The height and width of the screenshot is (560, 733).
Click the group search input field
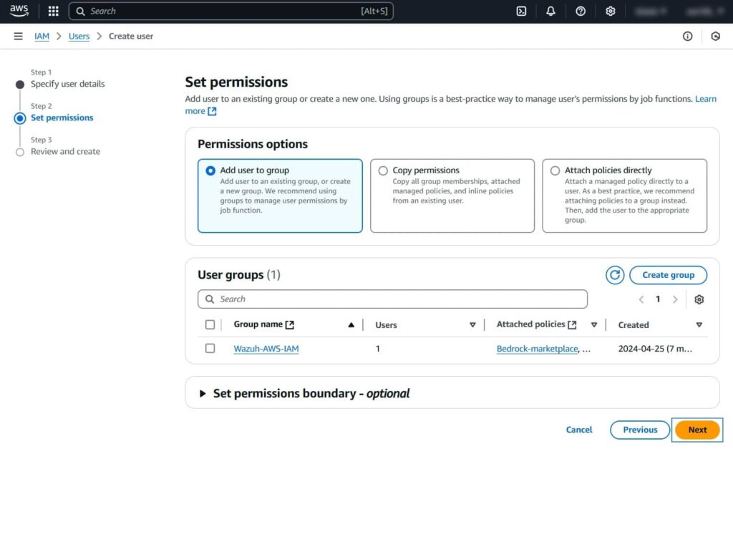pyautogui.click(x=392, y=299)
